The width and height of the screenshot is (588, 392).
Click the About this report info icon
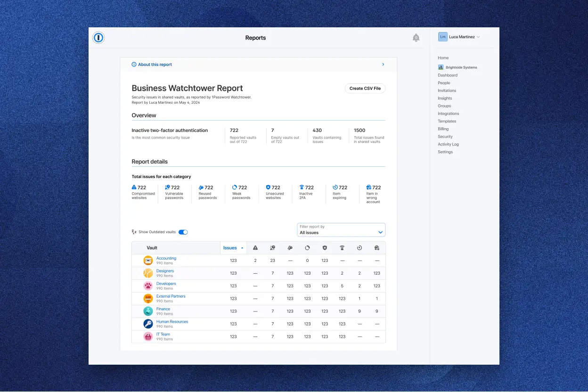(134, 65)
